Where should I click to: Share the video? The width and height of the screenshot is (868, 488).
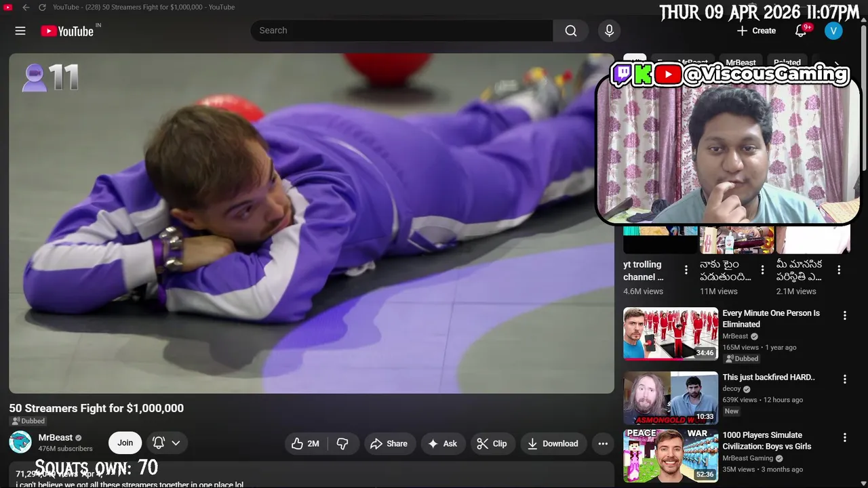389,444
